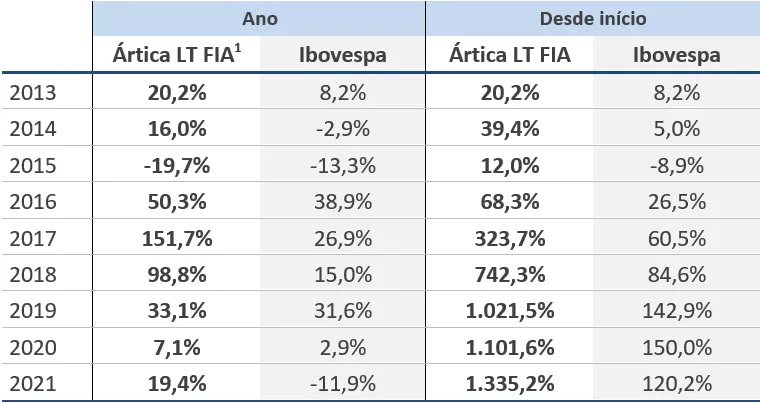Click the 'Ano' group header
Viewport: 760px width, 403px height.
click(x=258, y=19)
